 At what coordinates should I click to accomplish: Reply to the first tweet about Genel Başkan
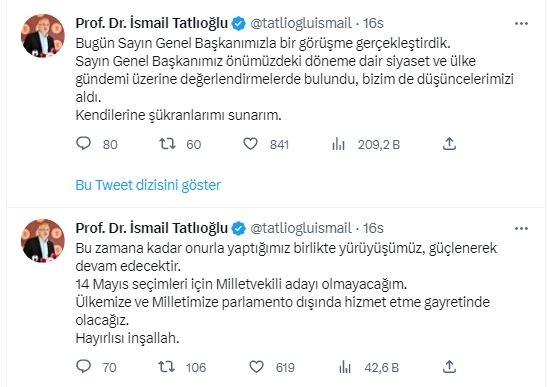point(83,143)
